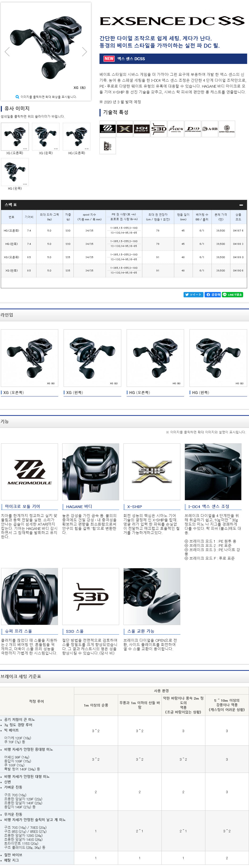The image size is (249, 868).
Task: Click the HG (왼쪽) row in spec table
Action: pos(124,244)
